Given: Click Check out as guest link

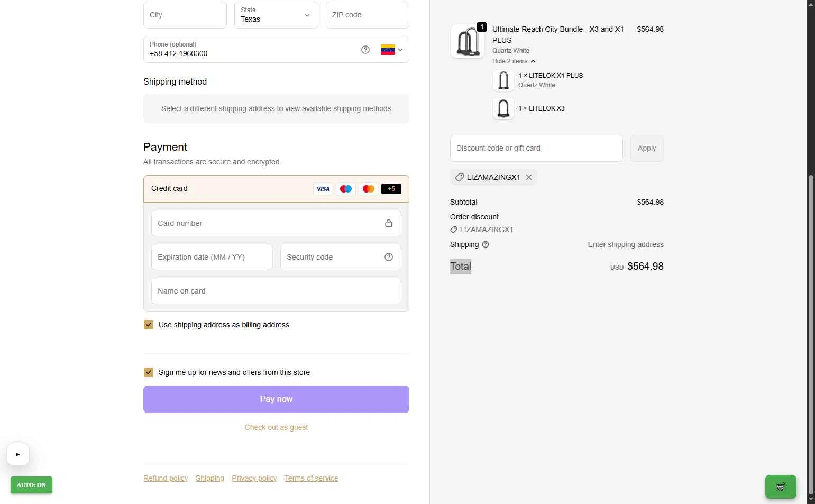Looking at the screenshot, I should click(276, 427).
